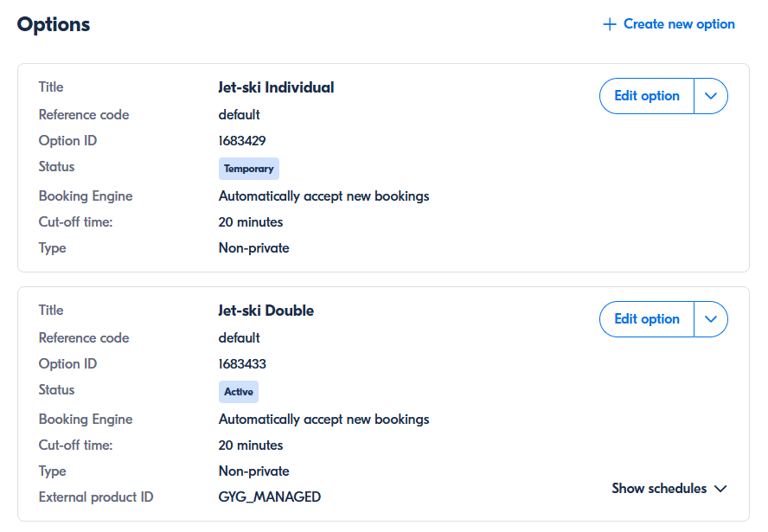Open dropdown arrow next to Jet-ski Double Edit option
This screenshot has height=532, width=768.
point(711,319)
